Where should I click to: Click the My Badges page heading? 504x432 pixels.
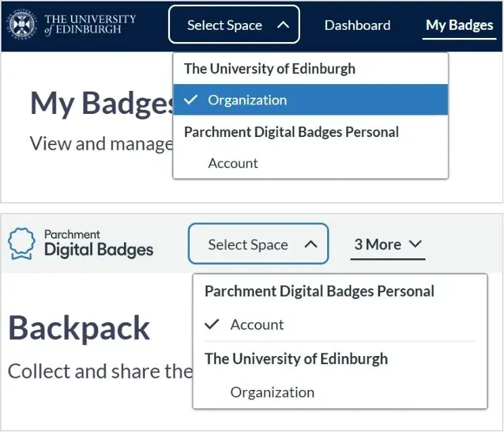click(x=102, y=103)
